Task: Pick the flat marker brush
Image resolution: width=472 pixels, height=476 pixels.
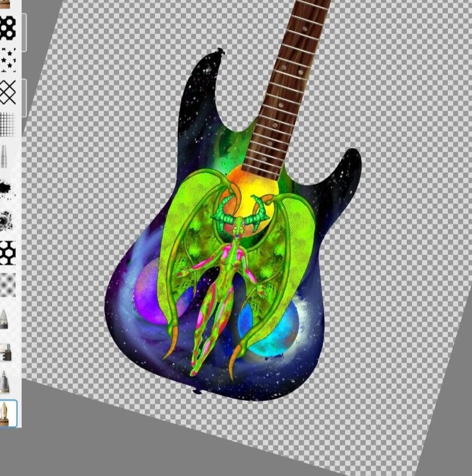Action: pyautogui.click(x=5, y=352)
